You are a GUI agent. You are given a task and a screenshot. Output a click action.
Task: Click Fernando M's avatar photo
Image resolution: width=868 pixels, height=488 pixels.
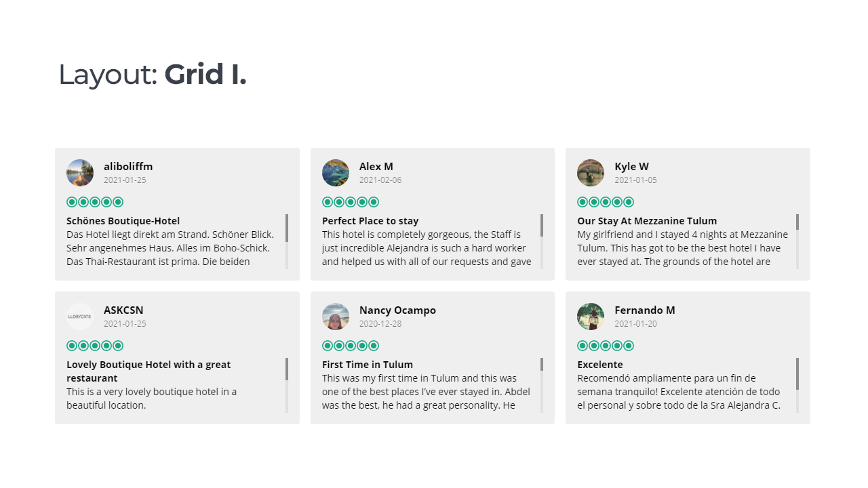coord(590,317)
